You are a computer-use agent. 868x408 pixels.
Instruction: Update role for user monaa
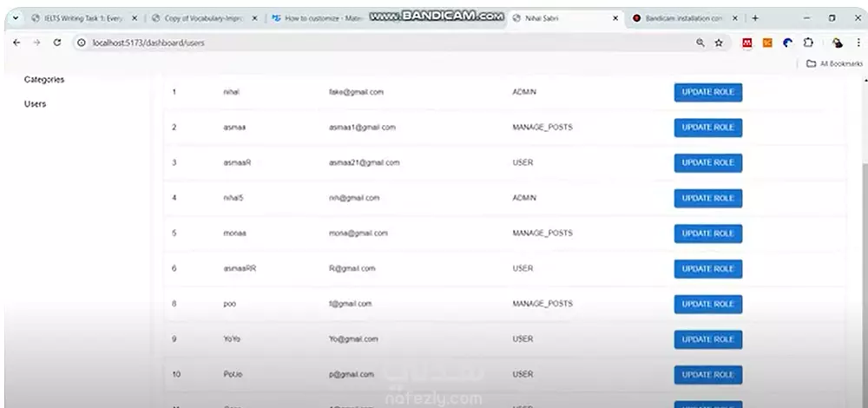(x=708, y=234)
